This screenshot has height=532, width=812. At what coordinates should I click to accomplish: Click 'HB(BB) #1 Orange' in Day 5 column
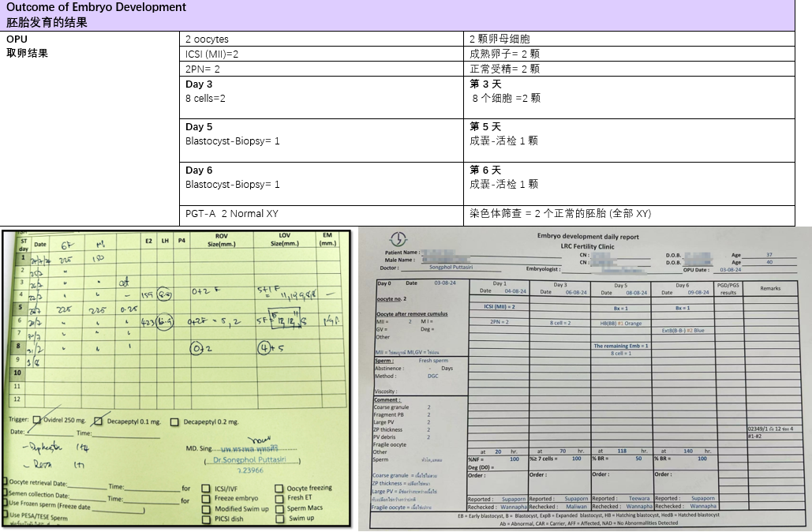pyautogui.click(x=621, y=324)
